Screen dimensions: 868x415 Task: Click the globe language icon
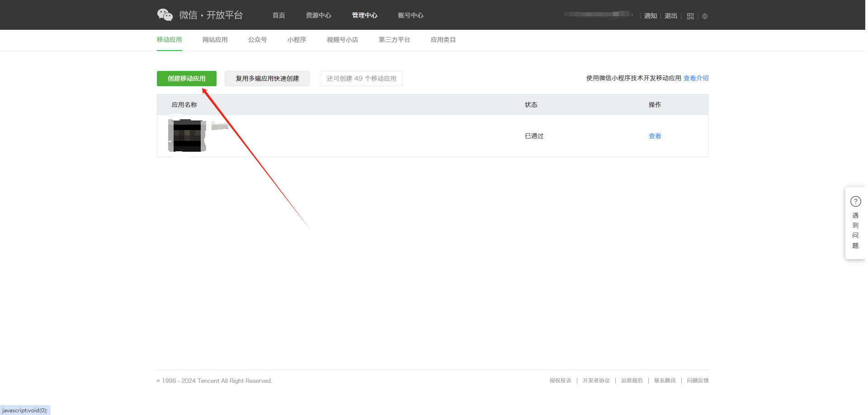point(705,16)
